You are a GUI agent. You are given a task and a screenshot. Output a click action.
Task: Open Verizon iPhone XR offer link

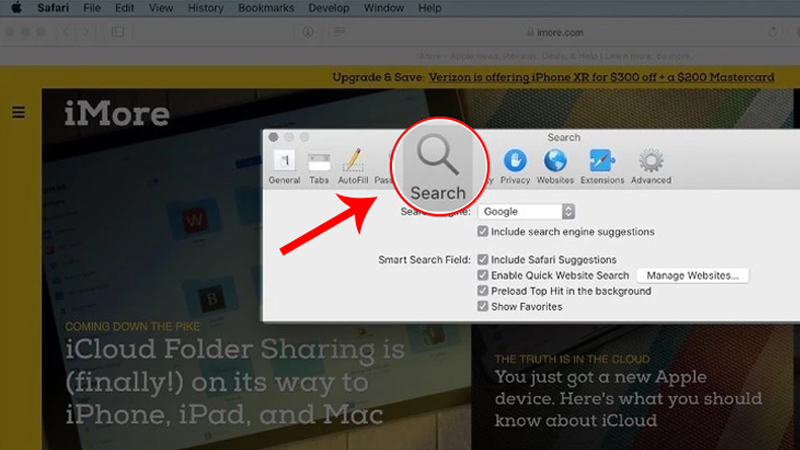(x=601, y=78)
